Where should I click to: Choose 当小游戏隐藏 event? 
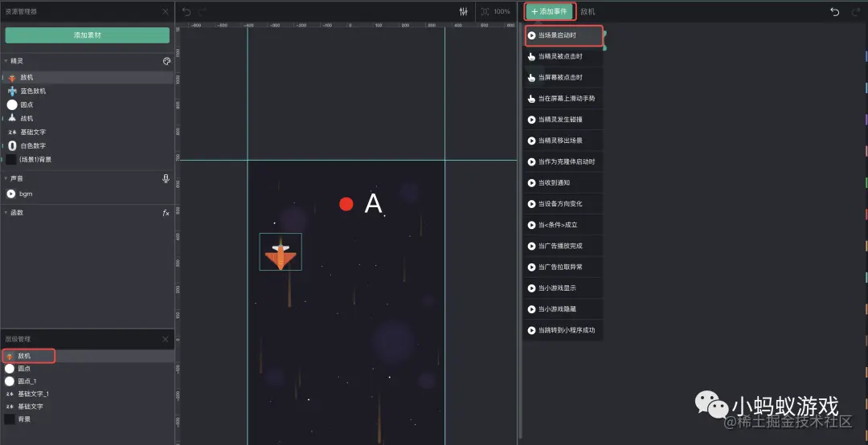[x=563, y=308]
